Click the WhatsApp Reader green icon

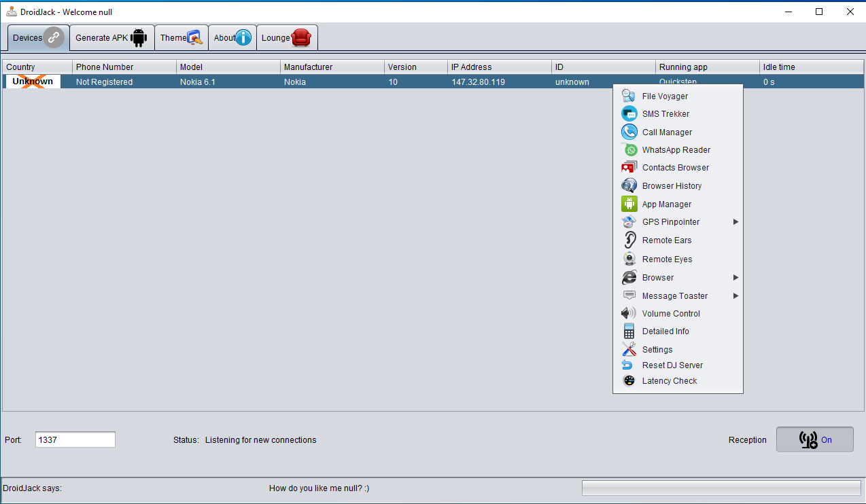630,150
